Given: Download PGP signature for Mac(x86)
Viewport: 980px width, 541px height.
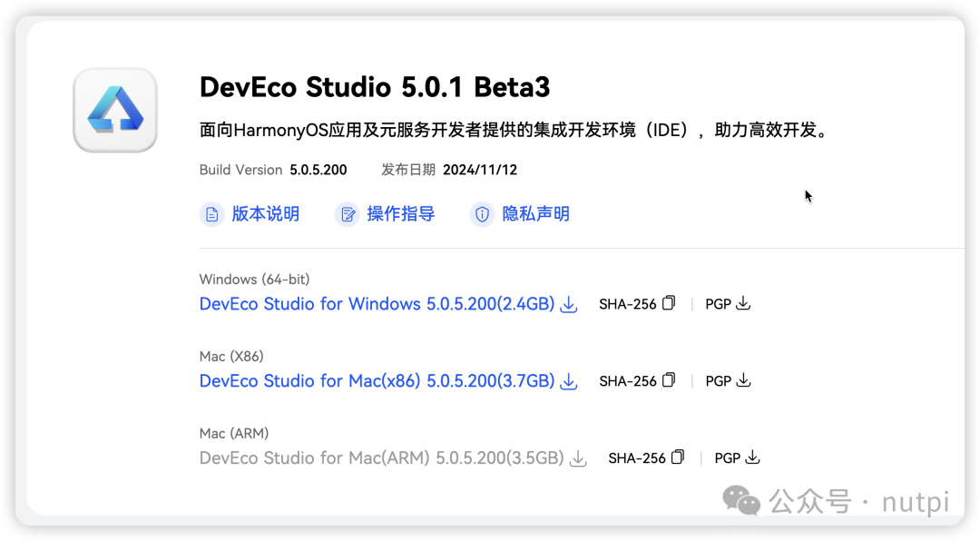Looking at the screenshot, I should 743,380.
